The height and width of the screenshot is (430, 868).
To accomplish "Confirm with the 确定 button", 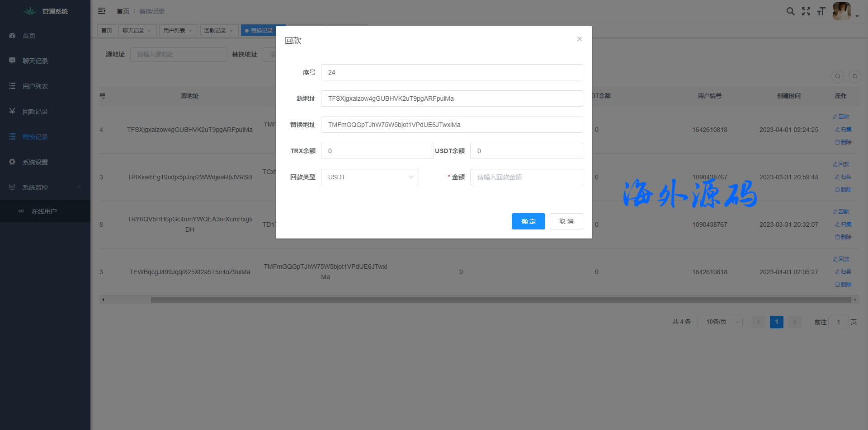I will (528, 221).
